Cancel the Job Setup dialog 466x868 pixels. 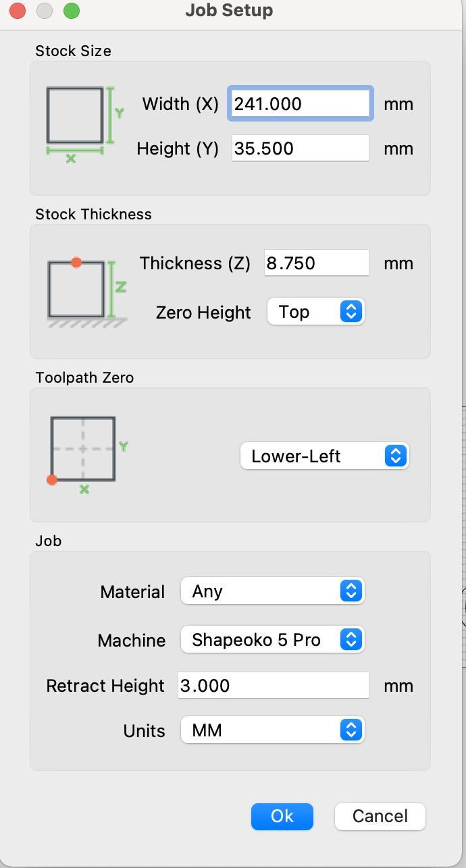coord(380,816)
